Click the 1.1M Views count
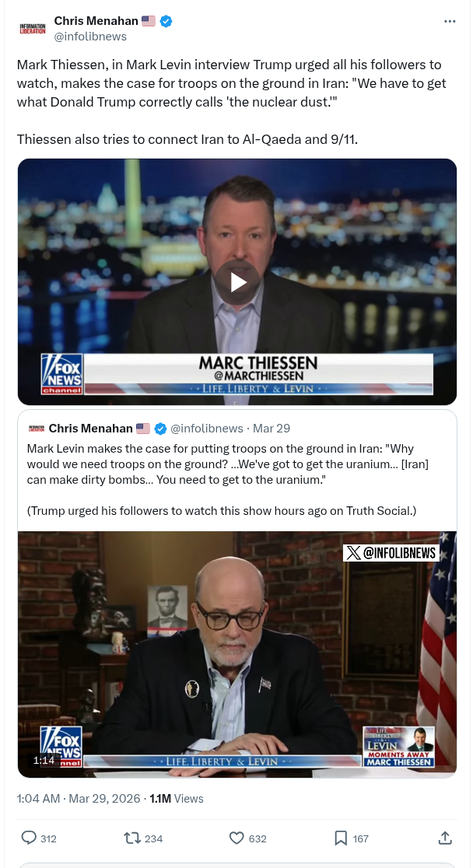Image resolution: width=473 pixels, height=868 pixels. [177, 798]
